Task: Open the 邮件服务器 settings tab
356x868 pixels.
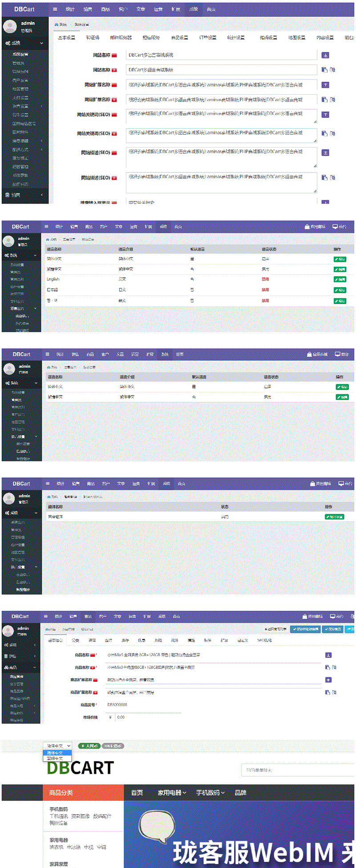Action: [121, 38]
